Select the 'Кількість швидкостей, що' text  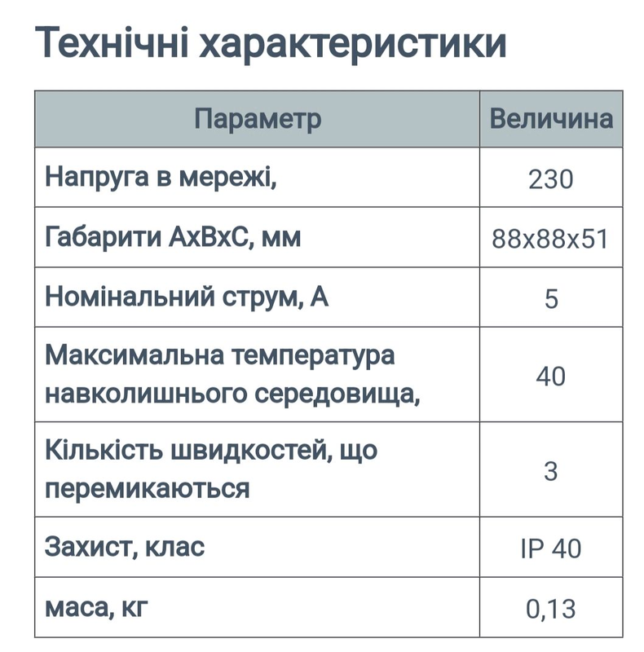[211, 451]
